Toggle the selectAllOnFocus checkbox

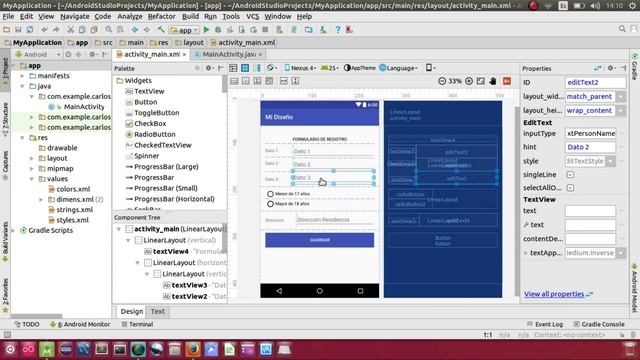point(570,188)
